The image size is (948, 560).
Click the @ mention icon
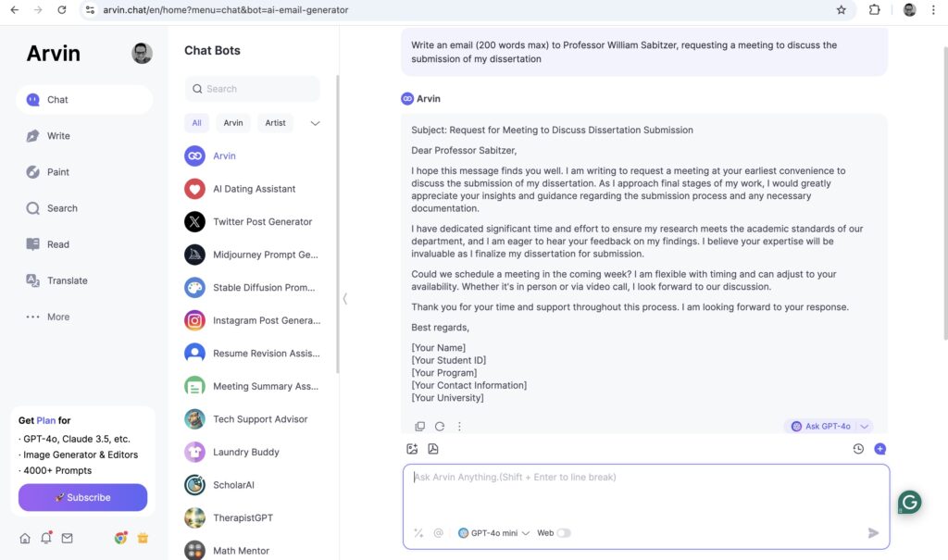(x=438, y=533)
